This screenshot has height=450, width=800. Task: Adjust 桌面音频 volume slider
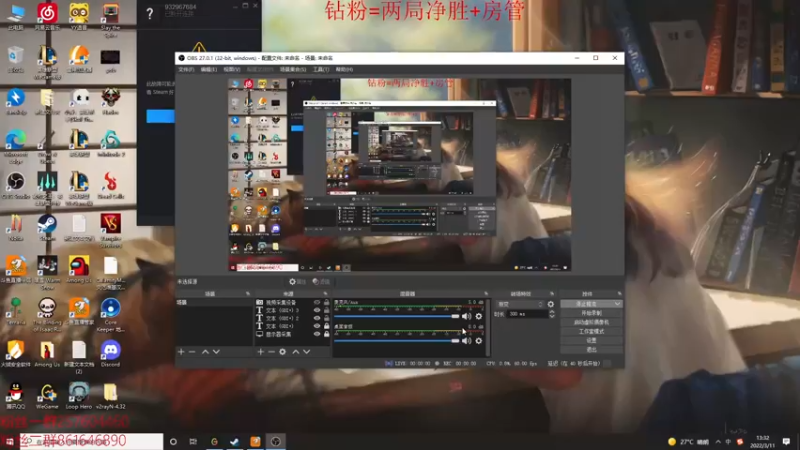396,340
